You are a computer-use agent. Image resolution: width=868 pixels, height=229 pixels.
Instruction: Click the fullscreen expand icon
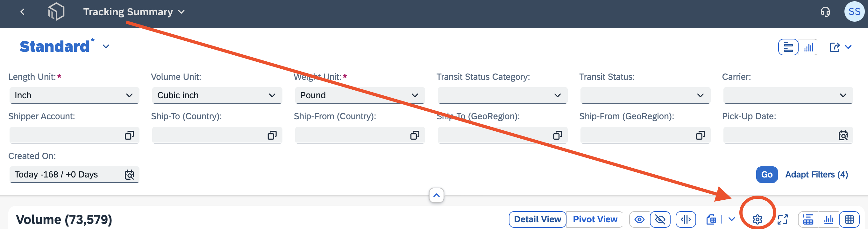tap(782, 219)
